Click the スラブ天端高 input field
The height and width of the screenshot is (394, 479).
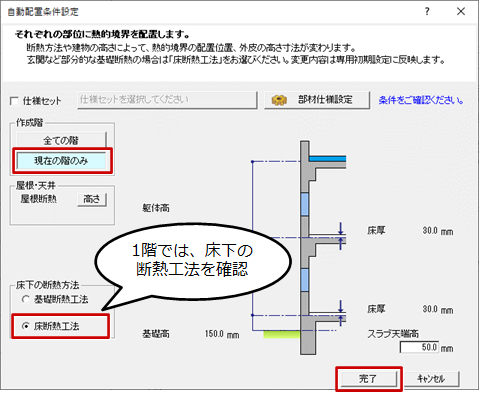[419, 347]
